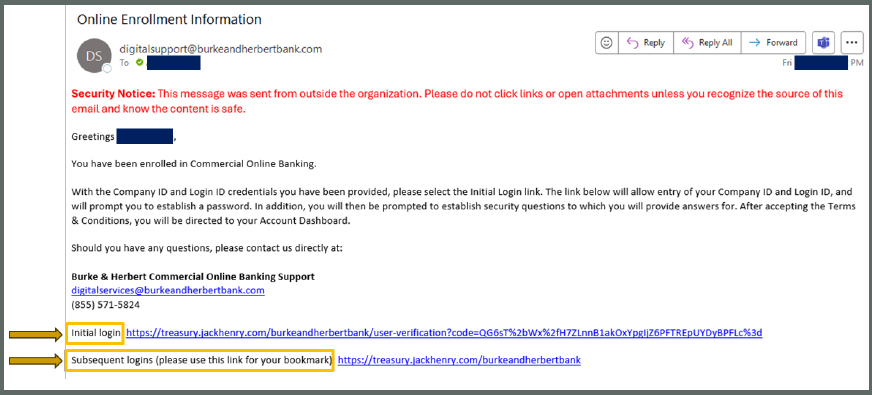Click the Reply button
Screen dimensions: 872x395
click(x=645, y=42)
